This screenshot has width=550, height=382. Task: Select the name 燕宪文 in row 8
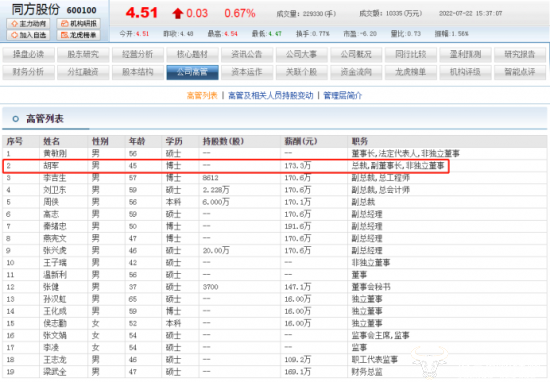click(55, 239)
